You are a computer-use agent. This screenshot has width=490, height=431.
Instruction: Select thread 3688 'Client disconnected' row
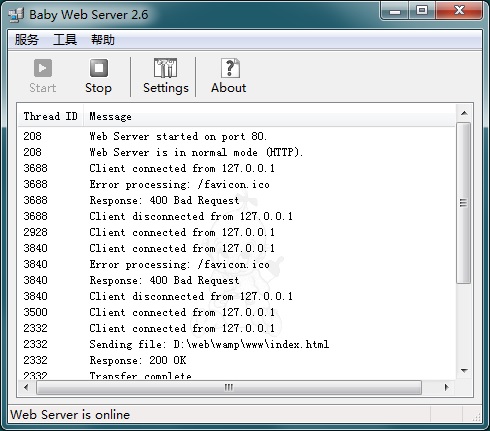point(236,216)
